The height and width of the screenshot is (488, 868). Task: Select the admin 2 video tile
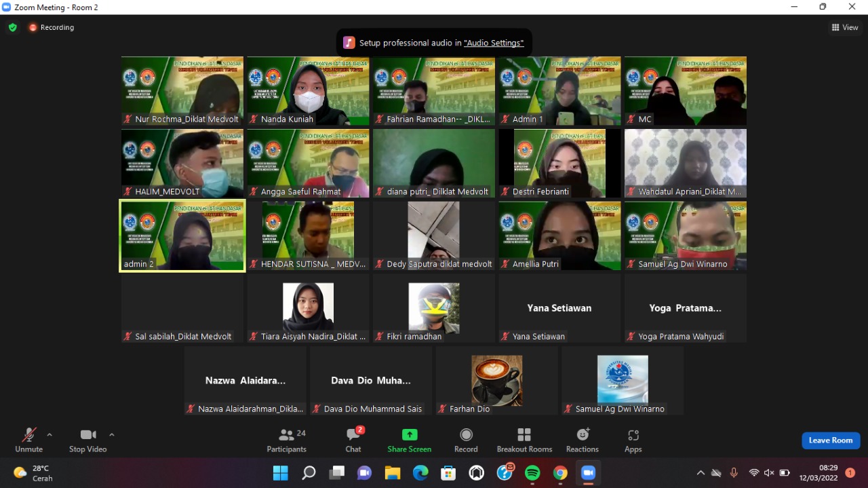pyautogui.click(x=182, y=236)
